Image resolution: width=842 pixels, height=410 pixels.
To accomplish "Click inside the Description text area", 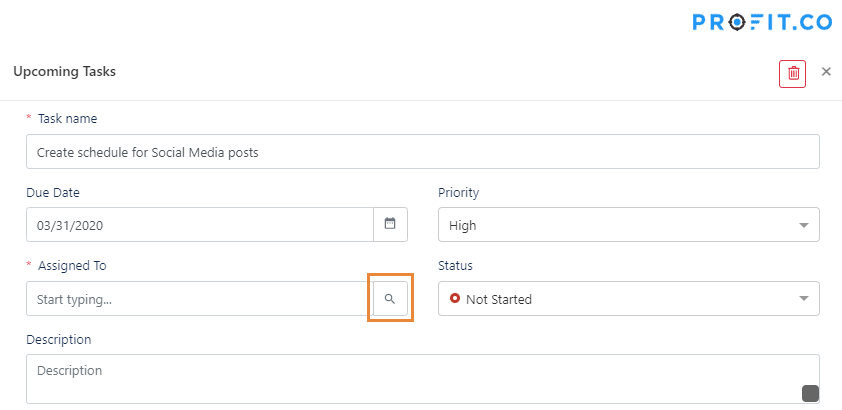I will tap(423, 379).
